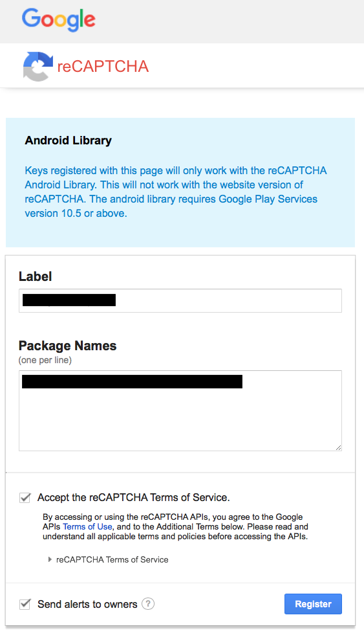Click the one per line hint text
The image size is (364, 637).
pos(45,361)
